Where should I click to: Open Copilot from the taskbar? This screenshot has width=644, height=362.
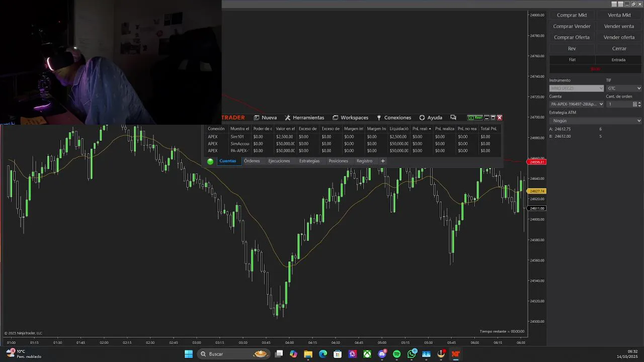coord(293,354)
